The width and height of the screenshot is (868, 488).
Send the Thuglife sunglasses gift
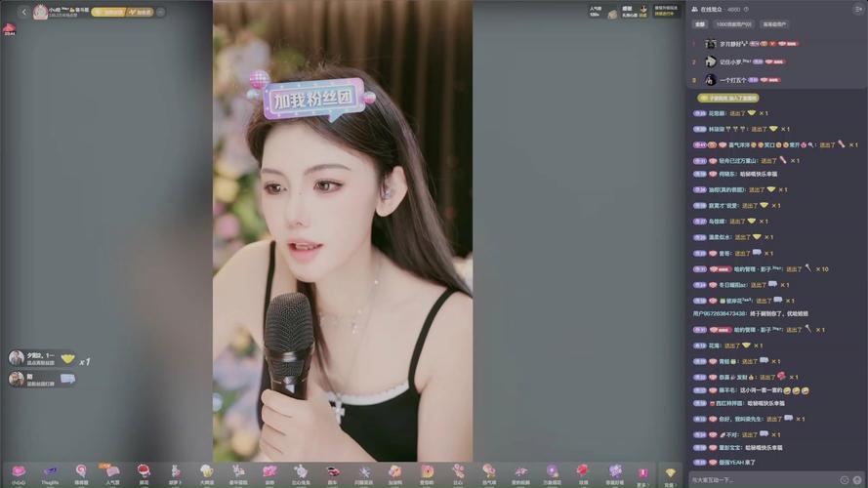pos(50,474)
